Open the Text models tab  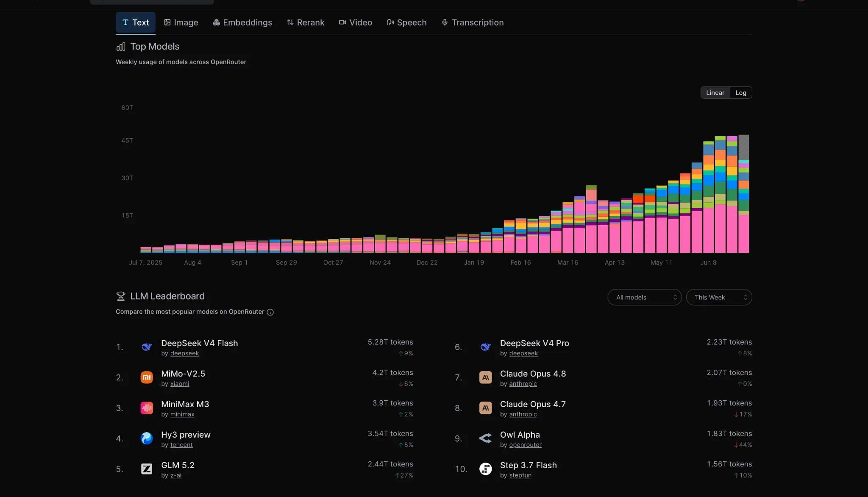[136, 22]
